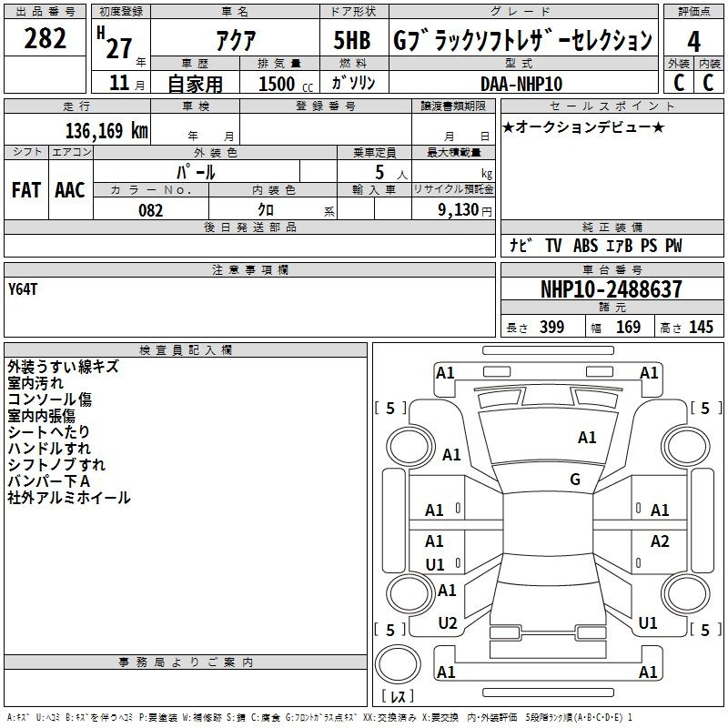
Task: Click the 事務局よりご案内 section header
Action: (186, 662)
